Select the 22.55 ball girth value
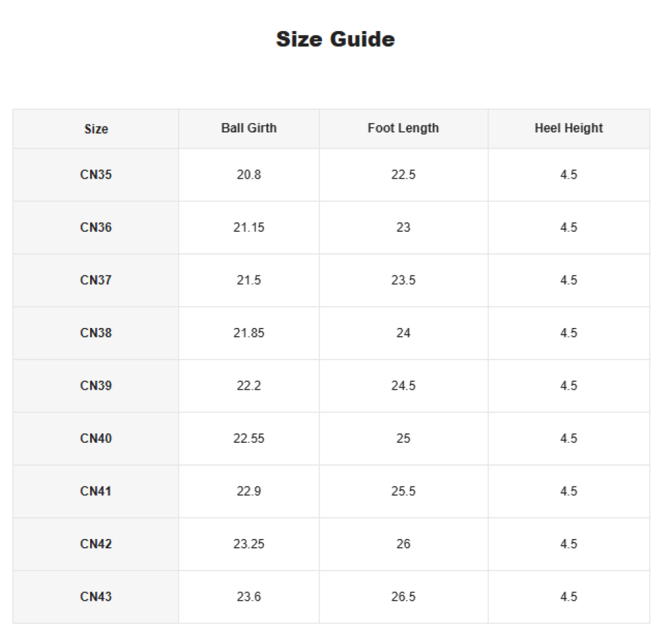Image resolution: width=672 pixels, height=629 pixels. 249,438
